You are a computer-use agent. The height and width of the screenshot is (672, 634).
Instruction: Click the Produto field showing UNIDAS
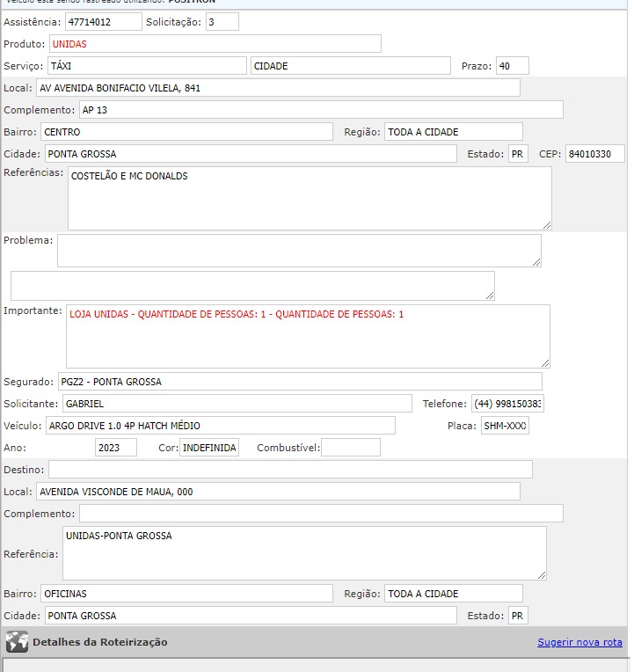[215, 44]
